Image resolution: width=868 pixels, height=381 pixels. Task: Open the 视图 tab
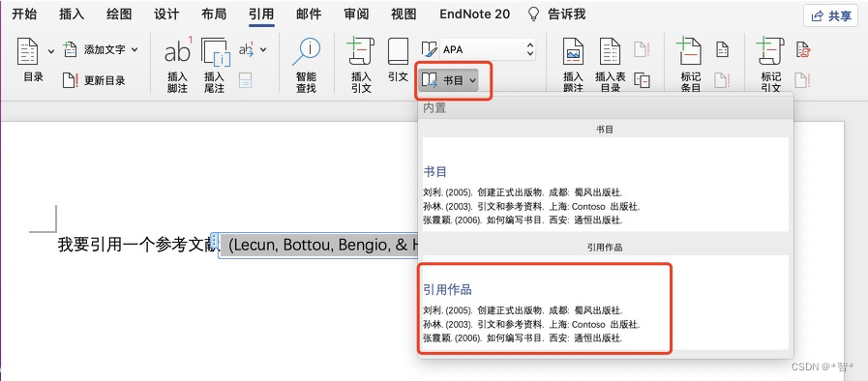coord(404,15)
